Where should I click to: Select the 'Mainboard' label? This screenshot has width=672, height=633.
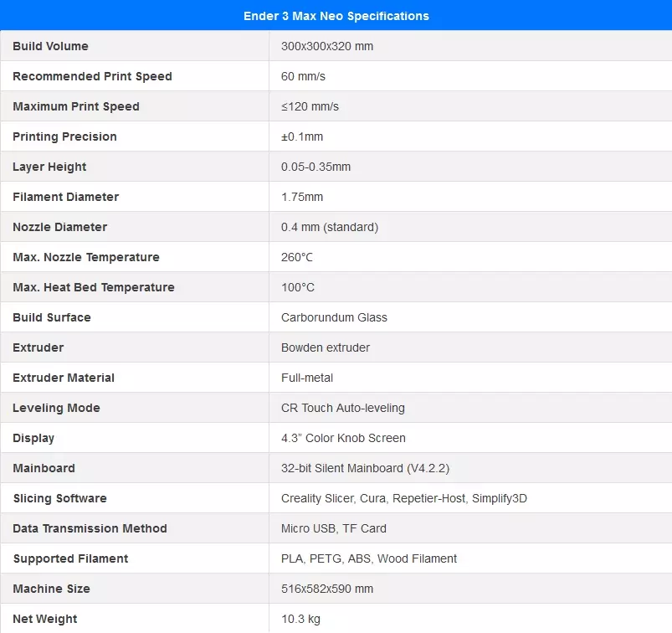(x=44, y=468)
